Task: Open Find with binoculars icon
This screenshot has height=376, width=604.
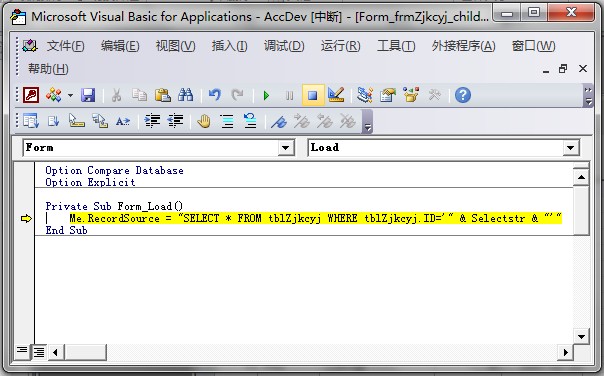Action: 185,95
